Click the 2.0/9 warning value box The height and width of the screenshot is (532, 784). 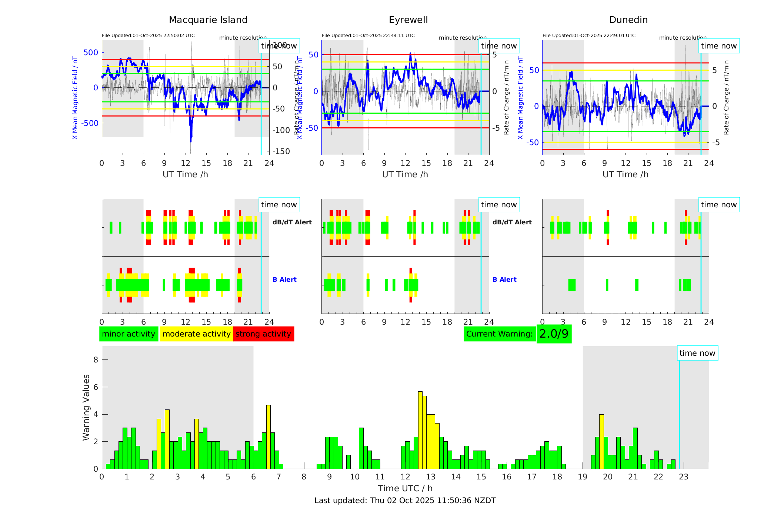click(x=554, y=334)
